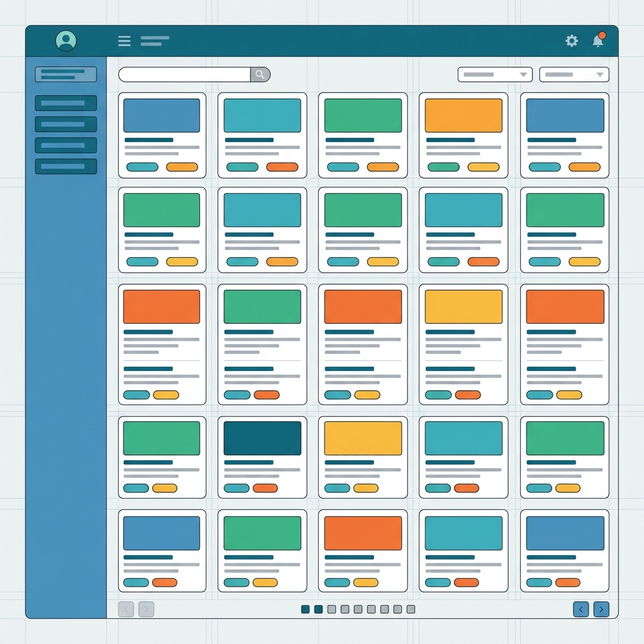644x644 pixels.
Task: Open the user profile avatar in the header
Action: tap(65, 41)
